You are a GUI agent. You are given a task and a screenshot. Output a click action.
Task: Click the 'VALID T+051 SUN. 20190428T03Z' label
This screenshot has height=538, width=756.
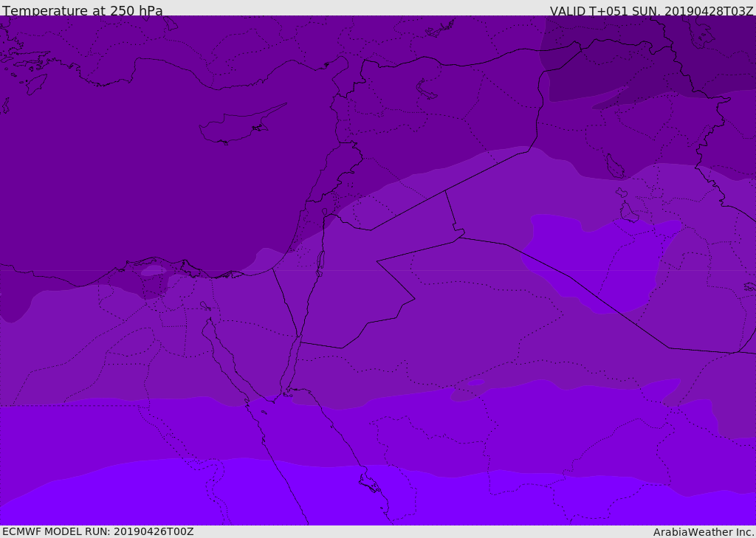point(651,10)
